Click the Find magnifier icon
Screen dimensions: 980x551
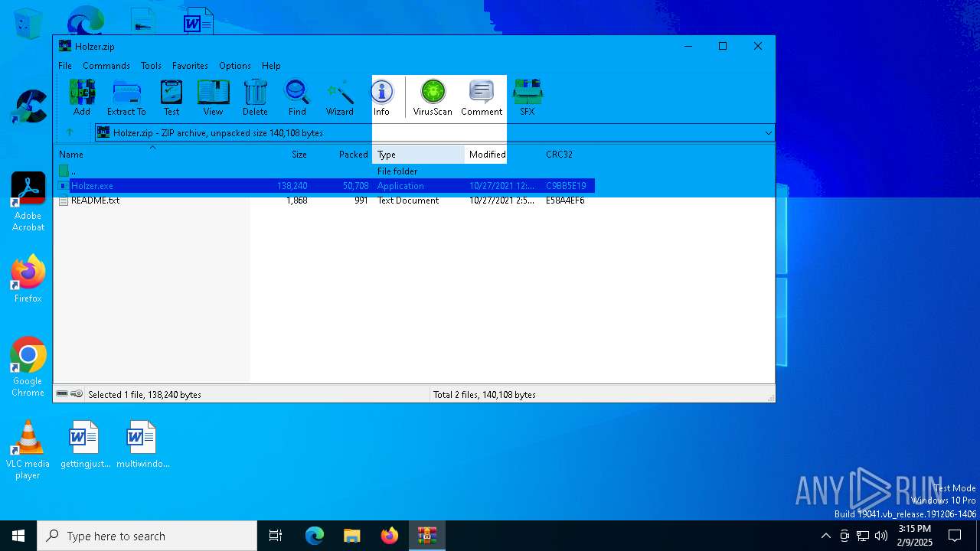(297, 97)
